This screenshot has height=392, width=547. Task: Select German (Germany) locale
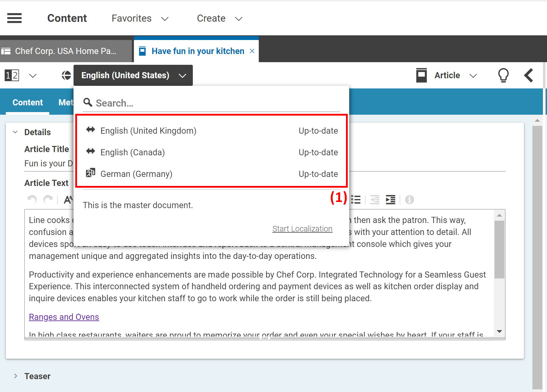(212, 174)
